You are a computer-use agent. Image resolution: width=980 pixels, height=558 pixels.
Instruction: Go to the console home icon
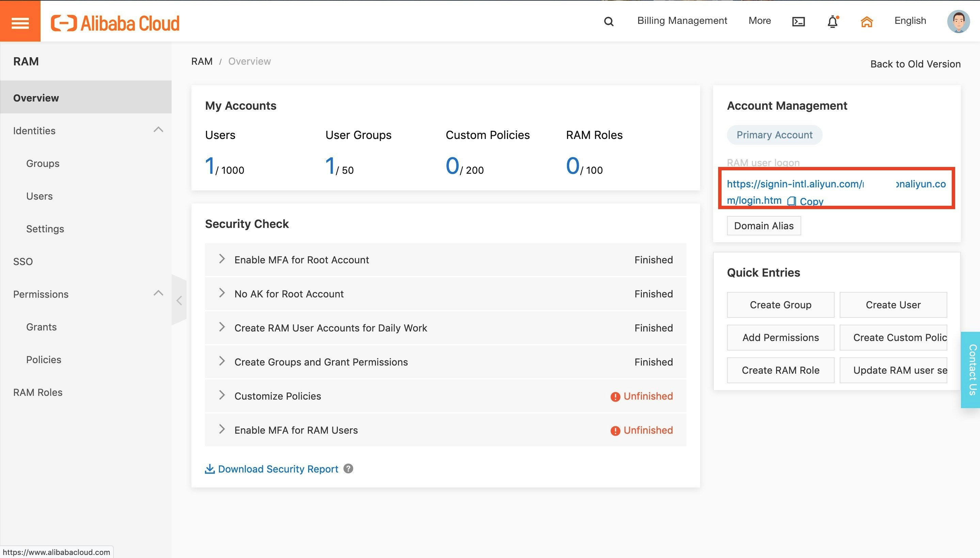point(867,21)
